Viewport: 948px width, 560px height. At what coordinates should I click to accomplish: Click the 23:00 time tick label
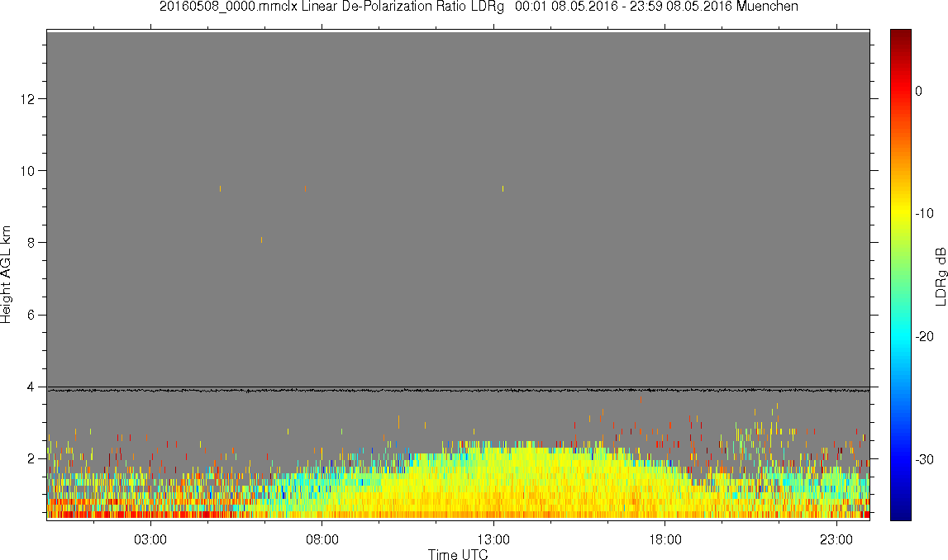[836, 539]
